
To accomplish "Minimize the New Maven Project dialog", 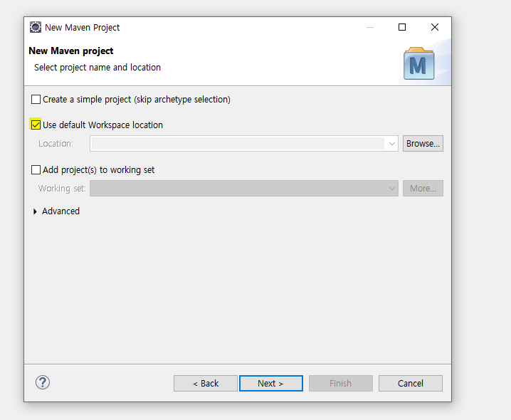I will point(370,27).
